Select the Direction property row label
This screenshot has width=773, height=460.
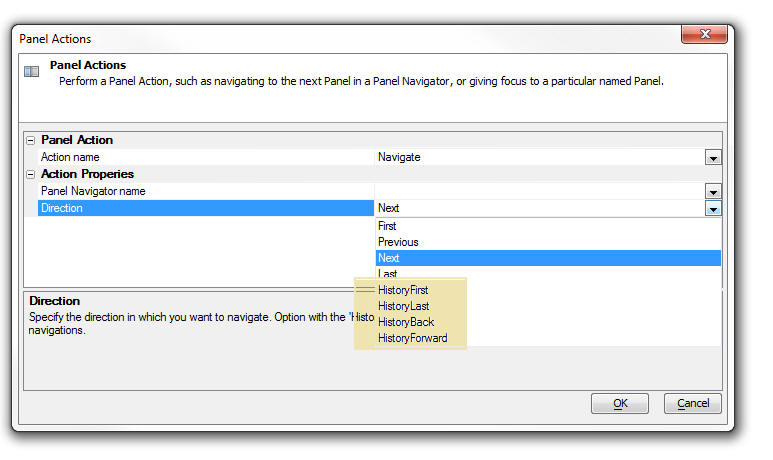(206, 208)
